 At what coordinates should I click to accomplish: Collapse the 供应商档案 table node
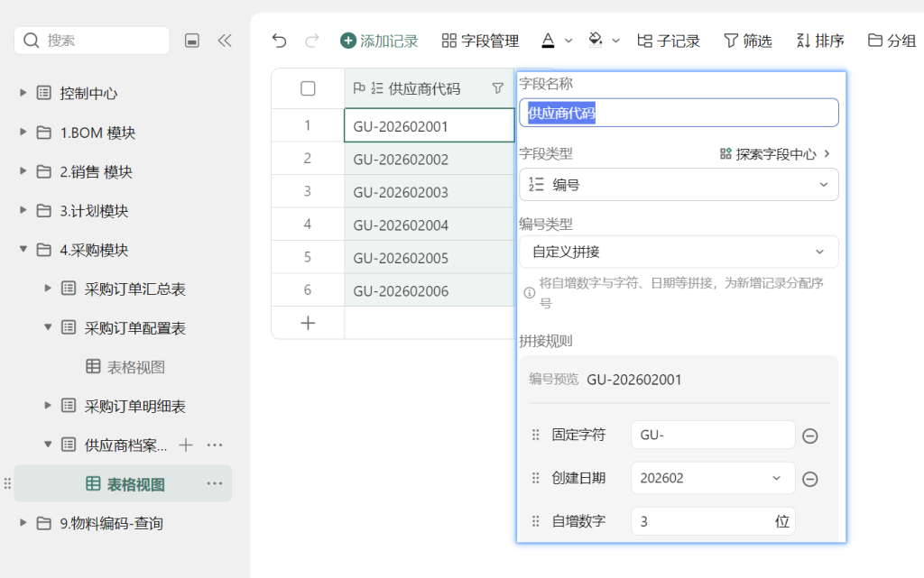click(48, 445)
